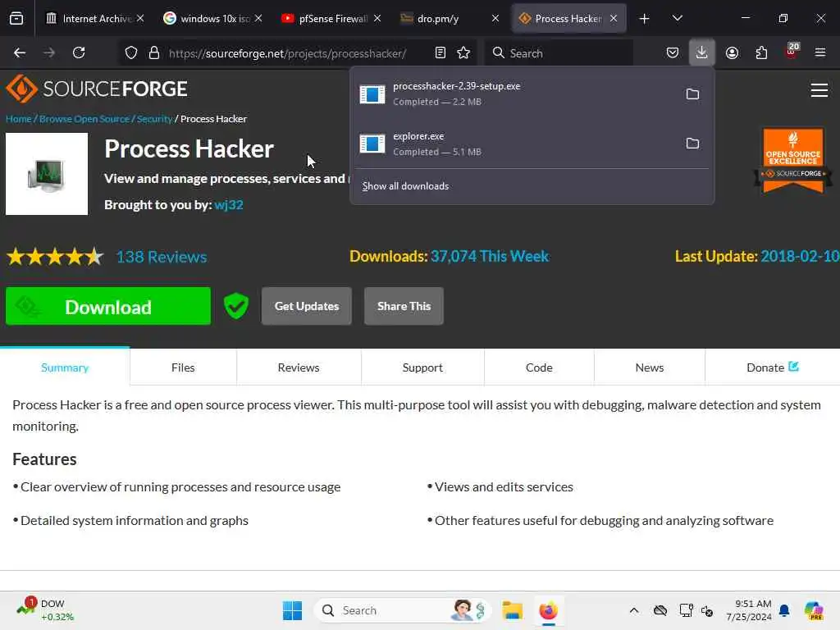Screen dimensions: 840x630
Task: Click the green Download button
Action: tap(108, 307)
